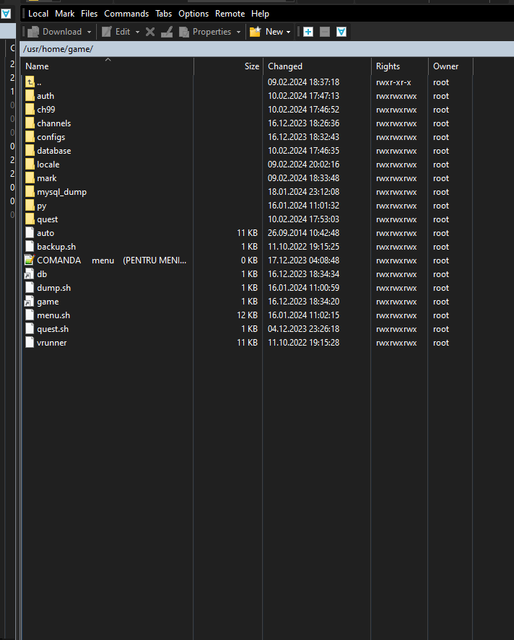Select the quest folder icon

30,219
